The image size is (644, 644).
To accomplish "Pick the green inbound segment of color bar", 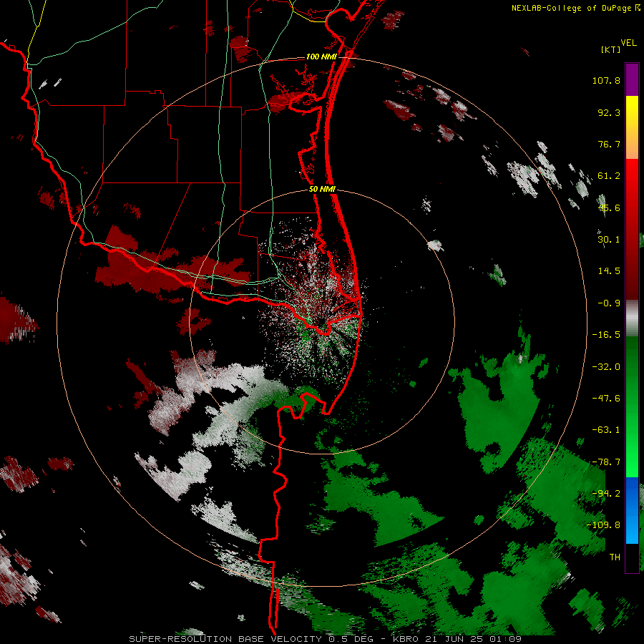I will [x=632, y=406].
